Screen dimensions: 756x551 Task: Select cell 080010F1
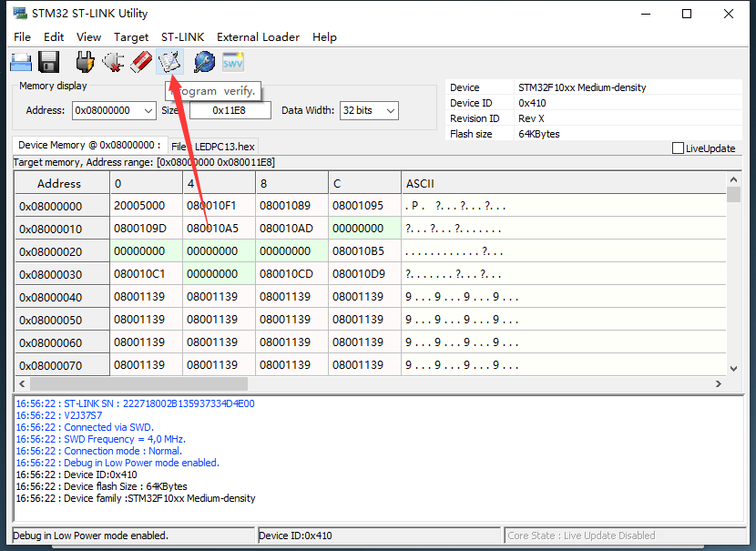219,206
